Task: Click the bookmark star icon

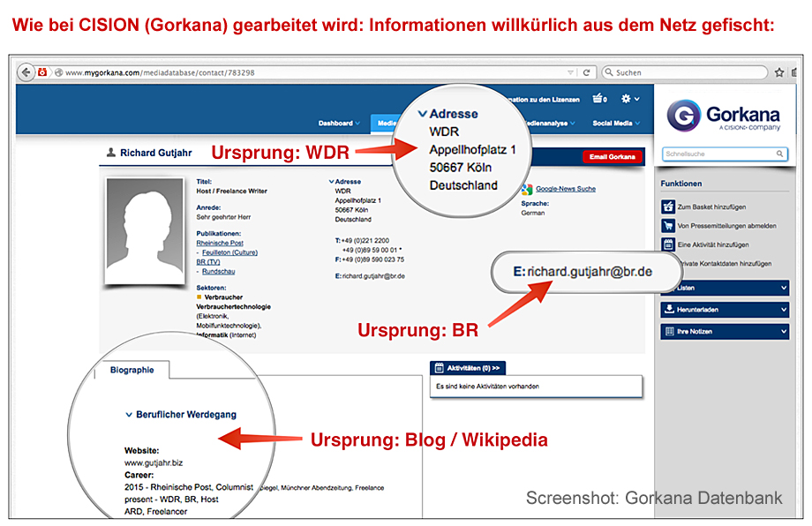Action: (x=778, y=72)
